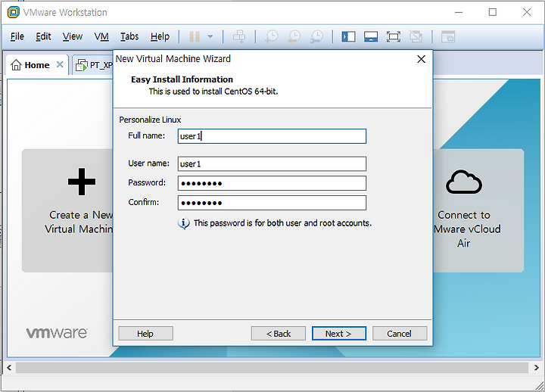Go back with the < Back button
The width and height of the screenshot is (545, 392).
[279, 334]
